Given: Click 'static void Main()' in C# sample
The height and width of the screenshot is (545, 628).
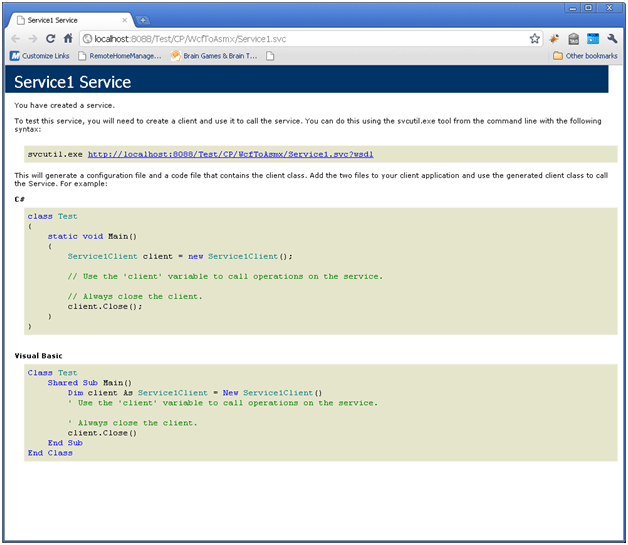Looking at the screenshot, I should tap(93, 236).
